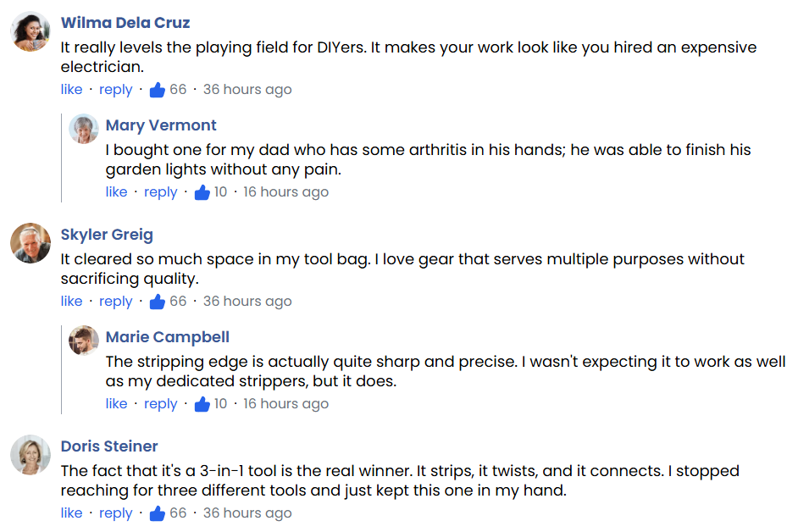Viewport: 798px width, 532px height.
Task: Open Doris Steiner's avatar picture
Action: (30, 455)
